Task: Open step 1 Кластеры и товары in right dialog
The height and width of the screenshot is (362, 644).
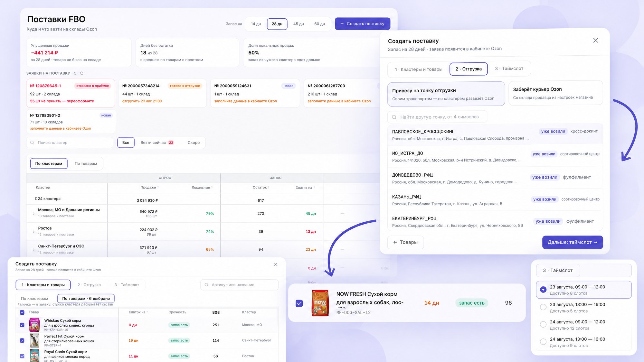Action: pyautogui.click(x=418, y=69)
